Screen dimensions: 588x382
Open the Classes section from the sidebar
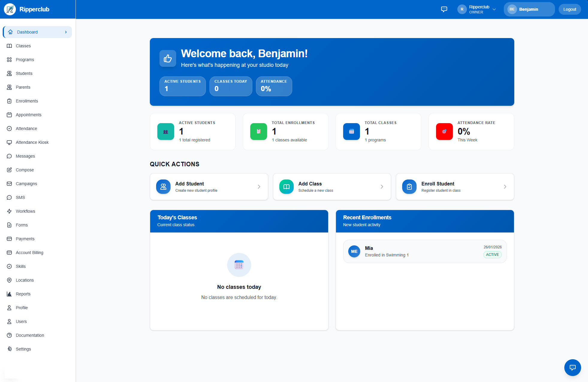pos(23,46)
